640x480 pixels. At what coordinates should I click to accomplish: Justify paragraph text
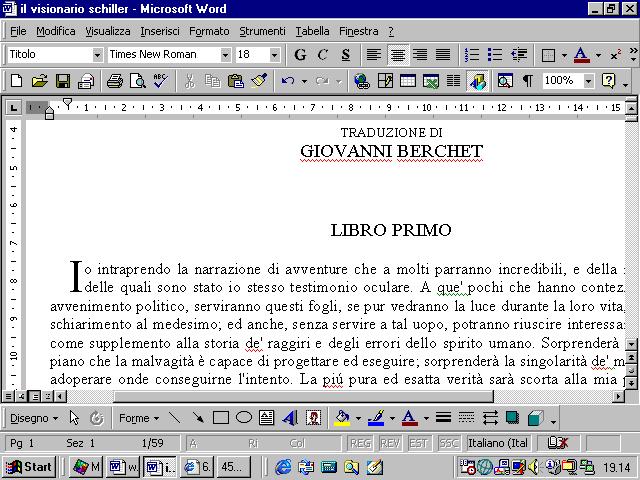443,55
